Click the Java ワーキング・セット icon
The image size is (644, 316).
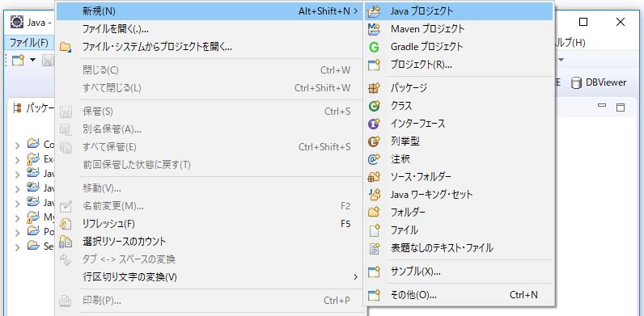(x=374, y=195)
